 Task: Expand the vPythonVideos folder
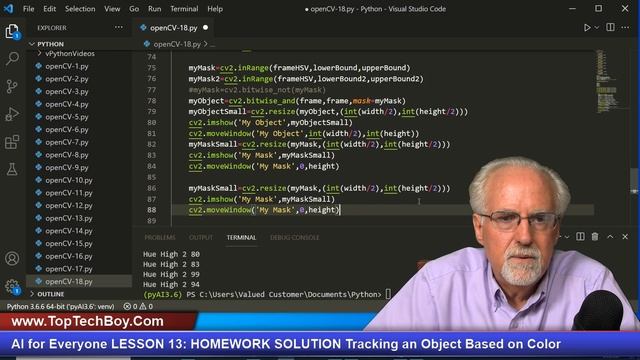[x=70, y=53]
